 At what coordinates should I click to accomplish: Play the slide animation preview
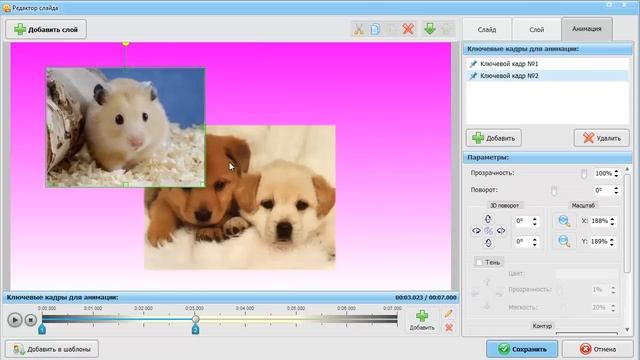15,320
